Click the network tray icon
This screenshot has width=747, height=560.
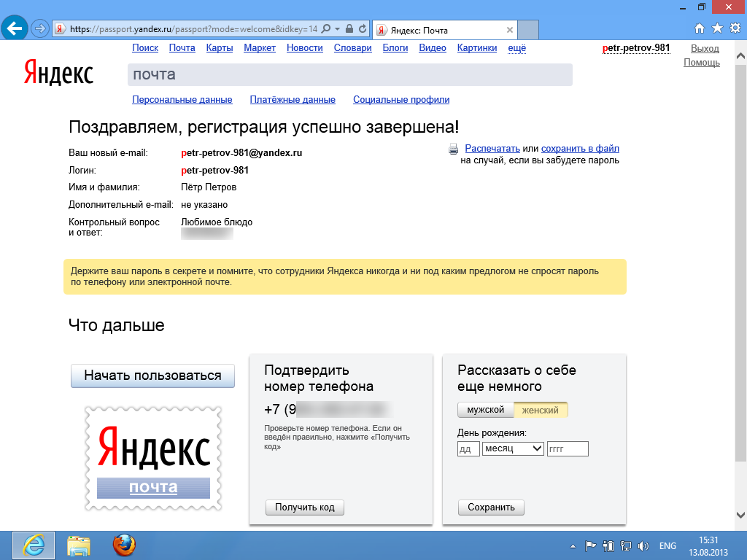626,546
